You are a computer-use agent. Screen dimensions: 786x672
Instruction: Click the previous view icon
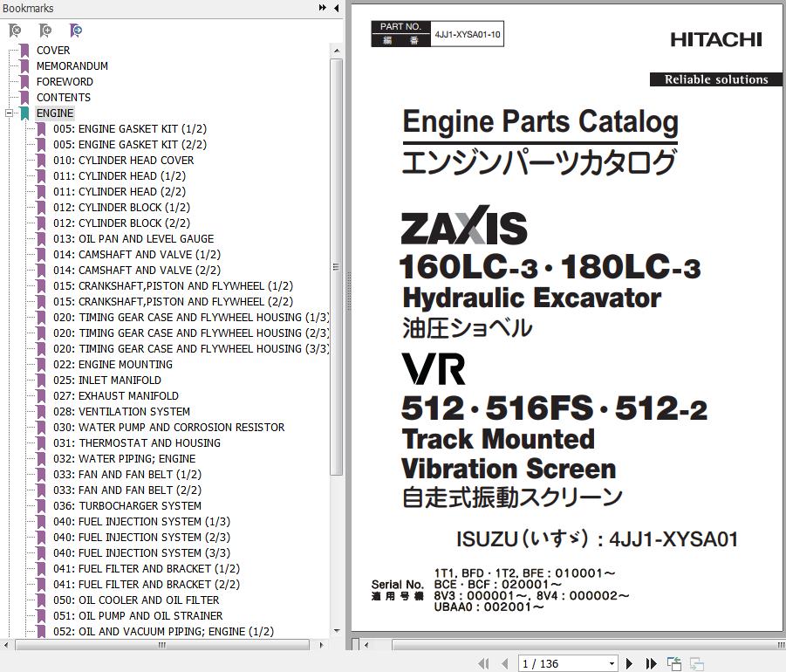pos(674,663)
